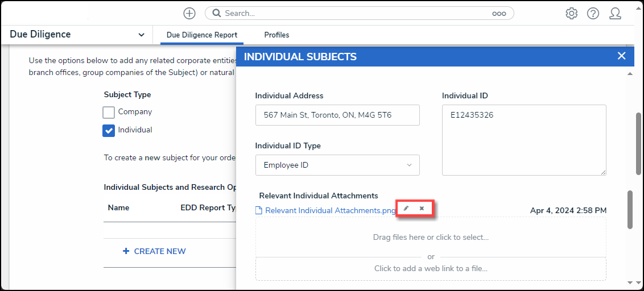Click the Create New button
The image size is (644, 291).
point(154,251)
